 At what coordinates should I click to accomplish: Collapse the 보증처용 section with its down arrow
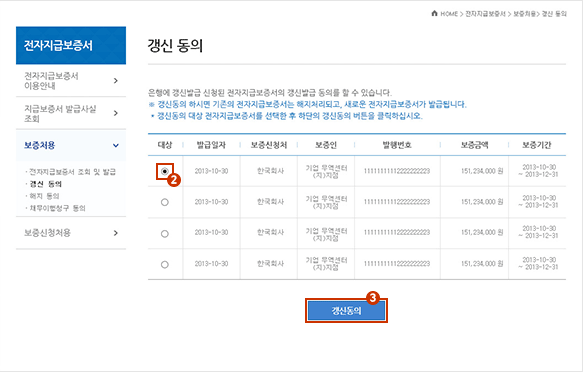click(x=116, y=145)
